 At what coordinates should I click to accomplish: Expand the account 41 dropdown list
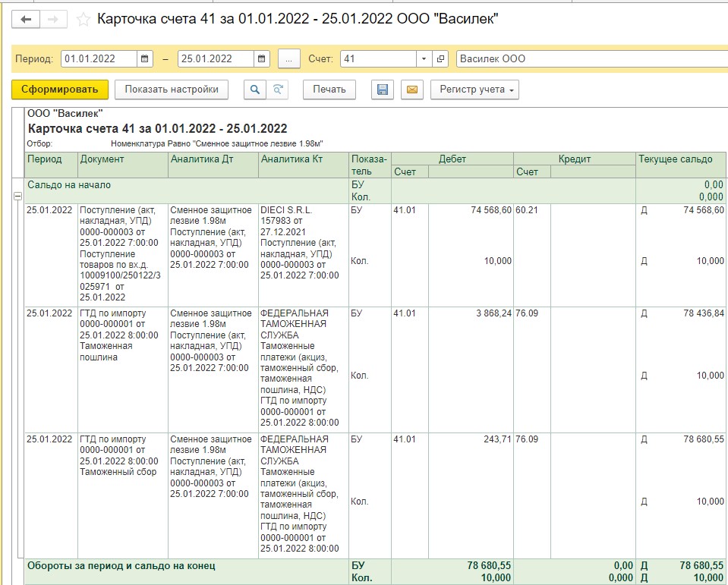click(424, 59)
